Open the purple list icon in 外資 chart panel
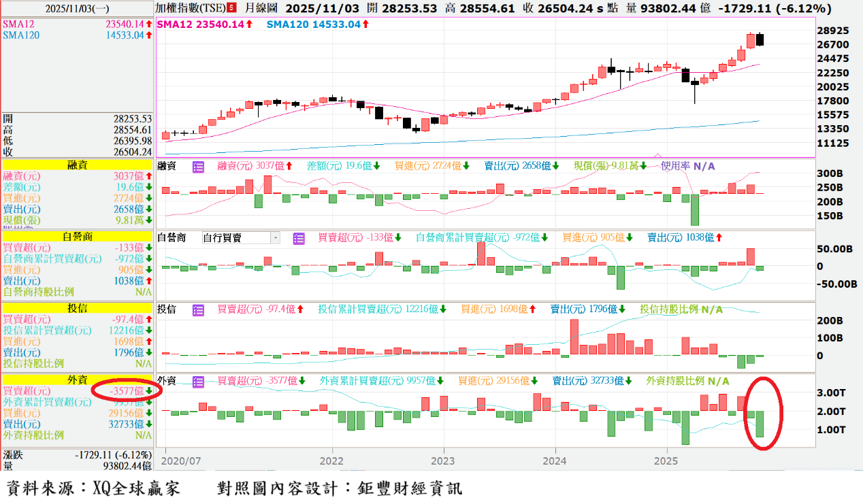Image resolution: width=863 pixels, height=504 pixels. tap(198, 381)
